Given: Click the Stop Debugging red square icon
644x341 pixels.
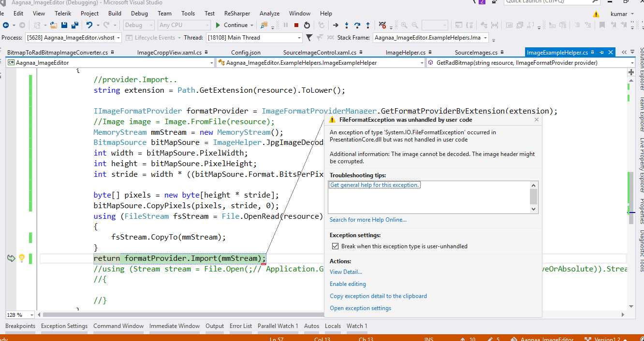Looking at the screenshot, I should pyautogui.click(x=296, y=25).
